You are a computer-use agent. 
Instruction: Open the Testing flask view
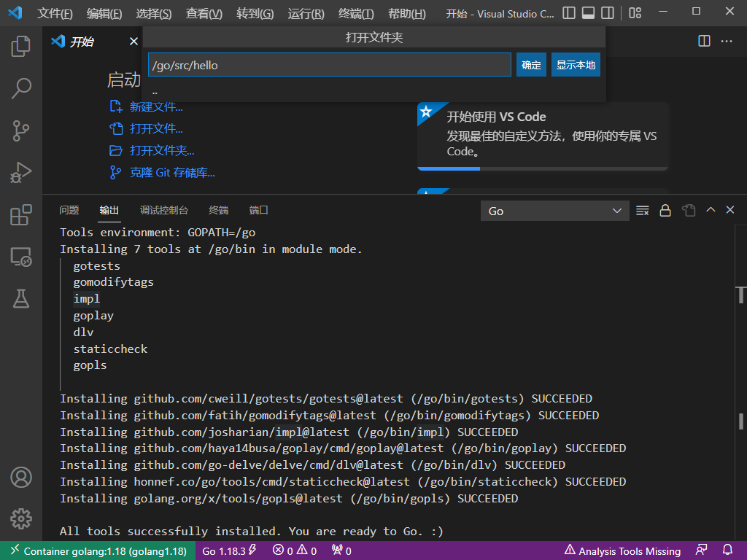[x=21, y=298]
